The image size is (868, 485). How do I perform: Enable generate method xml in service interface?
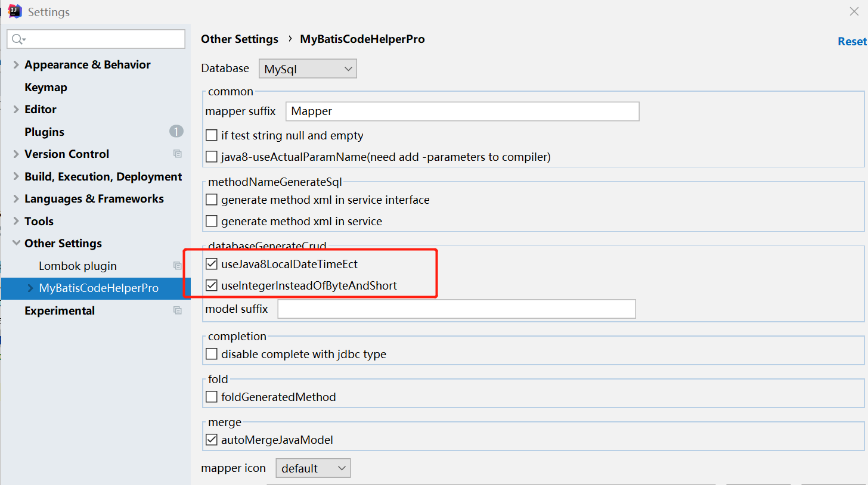(211, 200)
